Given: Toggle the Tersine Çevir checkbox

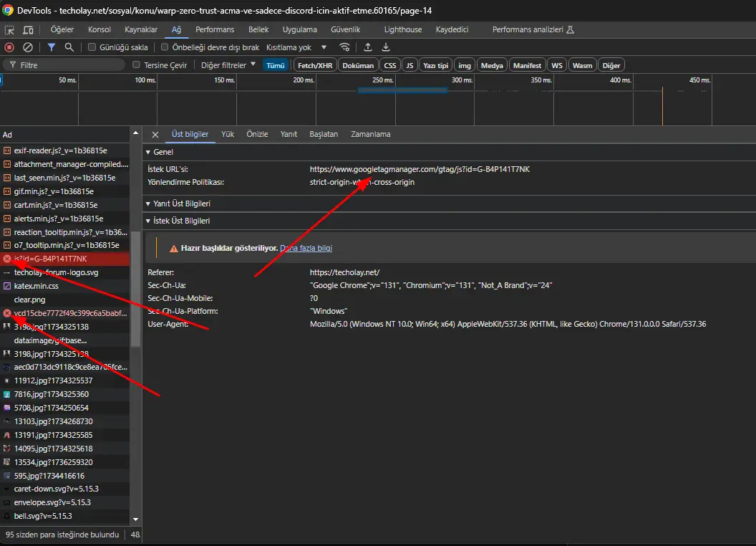Looking at the screenshot, I should coord(137,64).
